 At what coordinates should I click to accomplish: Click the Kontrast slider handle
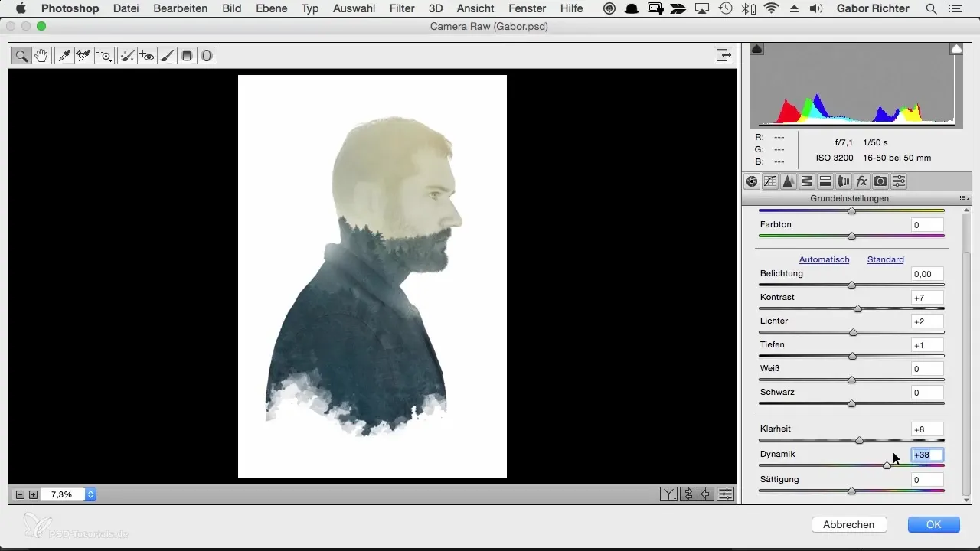pyautogui.click(x=857, y=308)
